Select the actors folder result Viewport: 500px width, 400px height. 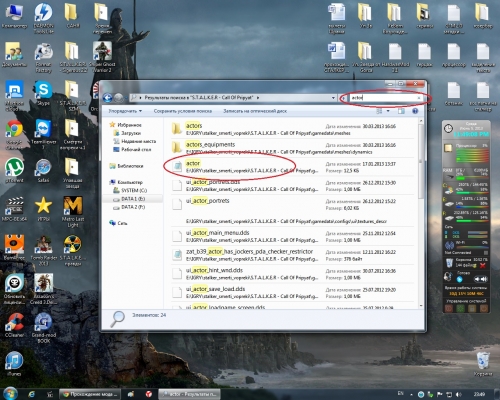(x=293, y=129)
